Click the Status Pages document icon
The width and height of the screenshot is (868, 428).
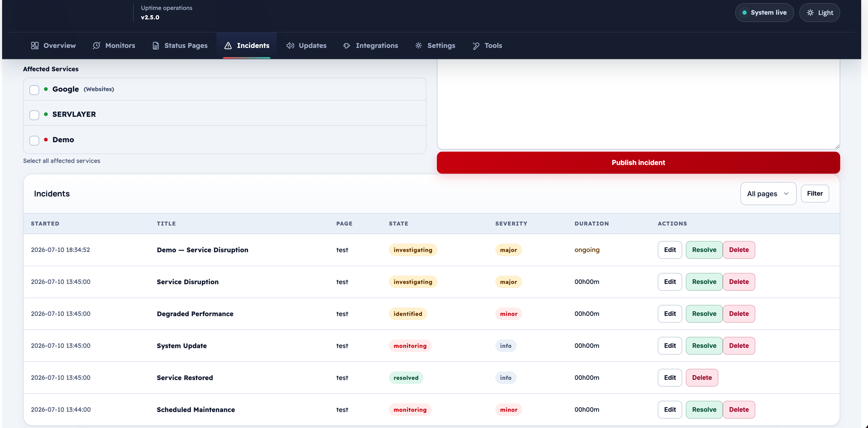(x=156, y=46)
